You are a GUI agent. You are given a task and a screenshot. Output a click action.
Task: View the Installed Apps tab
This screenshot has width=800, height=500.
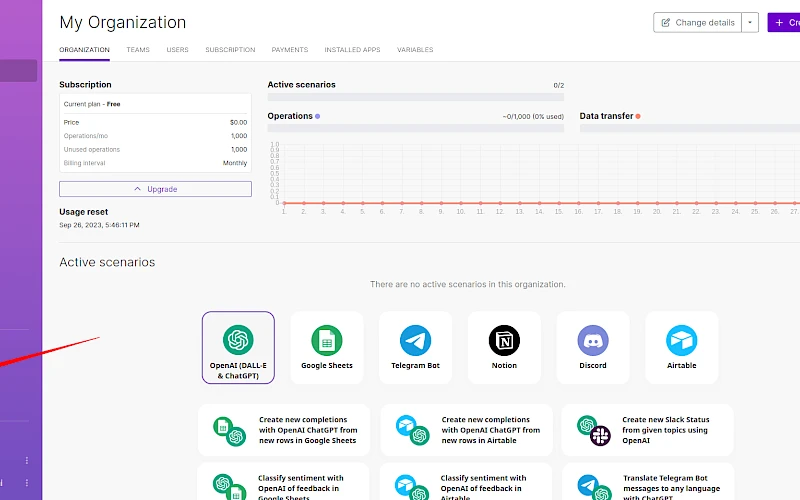pyautogui.click(x=353, y=49)
